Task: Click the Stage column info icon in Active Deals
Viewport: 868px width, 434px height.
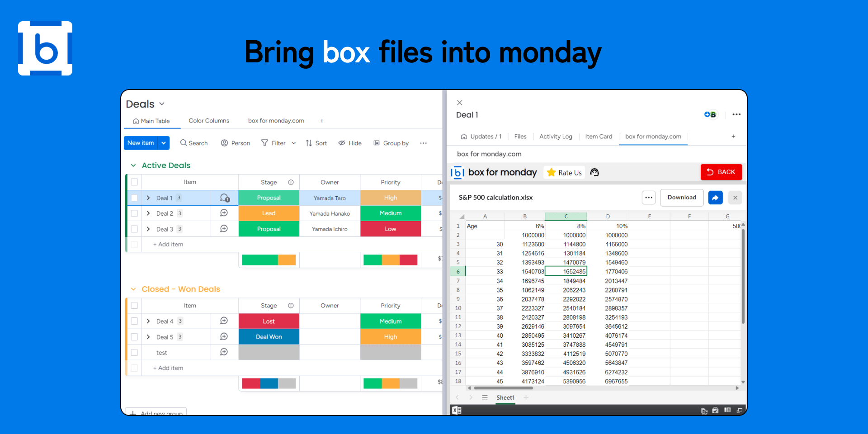Action: [291, 182]
